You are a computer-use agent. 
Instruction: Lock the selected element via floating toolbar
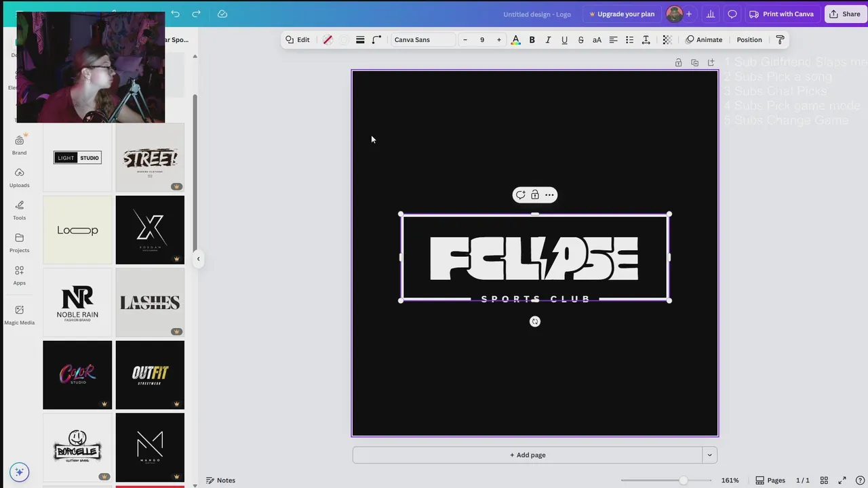click(535, 195)
